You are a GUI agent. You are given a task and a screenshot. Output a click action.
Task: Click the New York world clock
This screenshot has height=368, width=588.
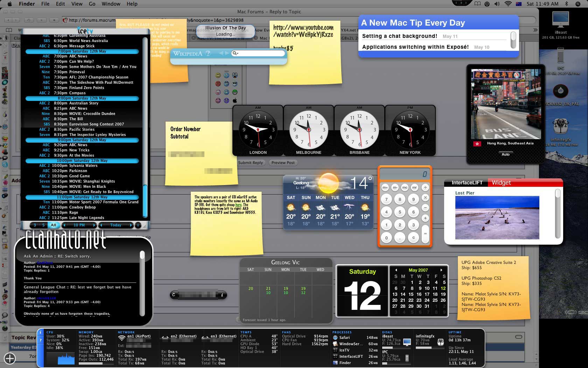coord(410,130)
